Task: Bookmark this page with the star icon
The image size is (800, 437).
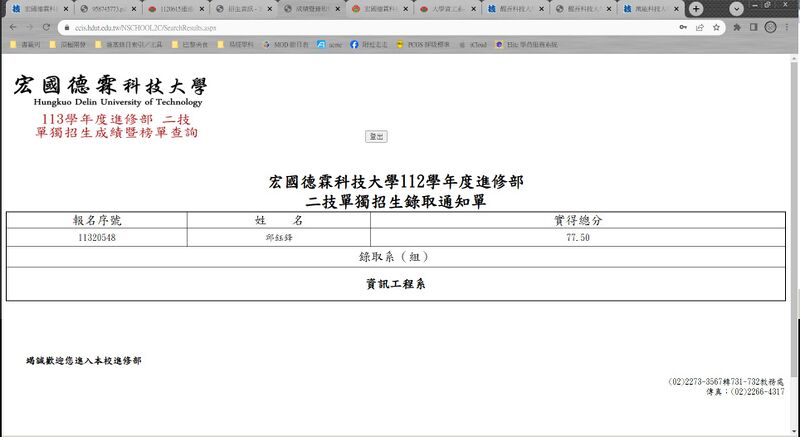Action: [717, 27]
